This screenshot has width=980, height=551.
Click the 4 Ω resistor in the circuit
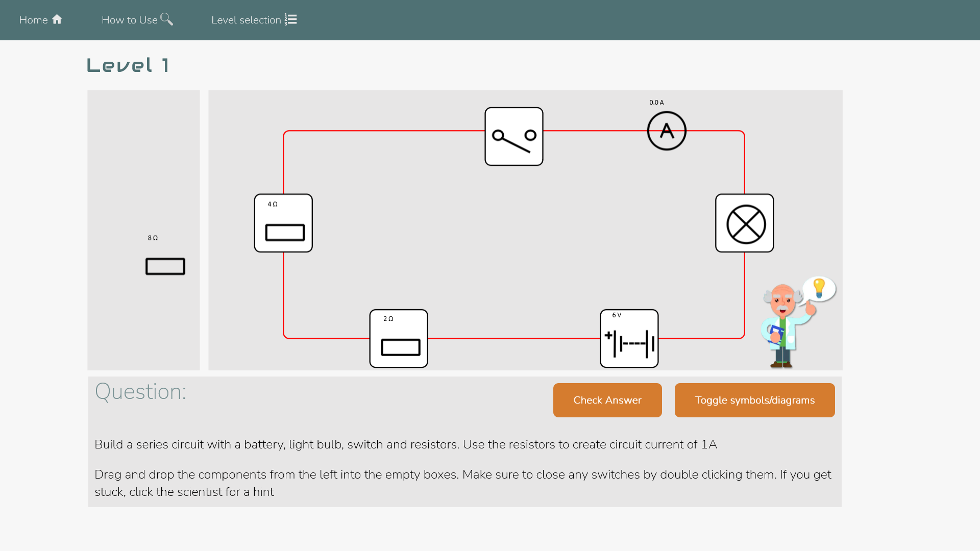coord(283,223)
